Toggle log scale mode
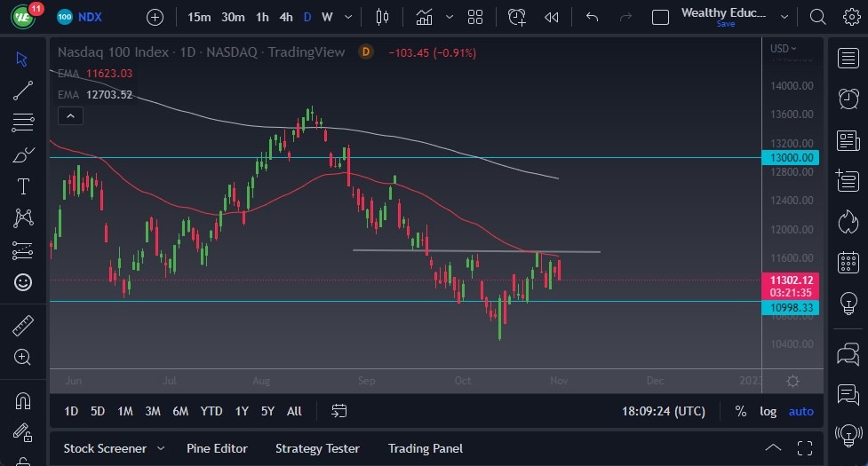 tap(768, 411)
